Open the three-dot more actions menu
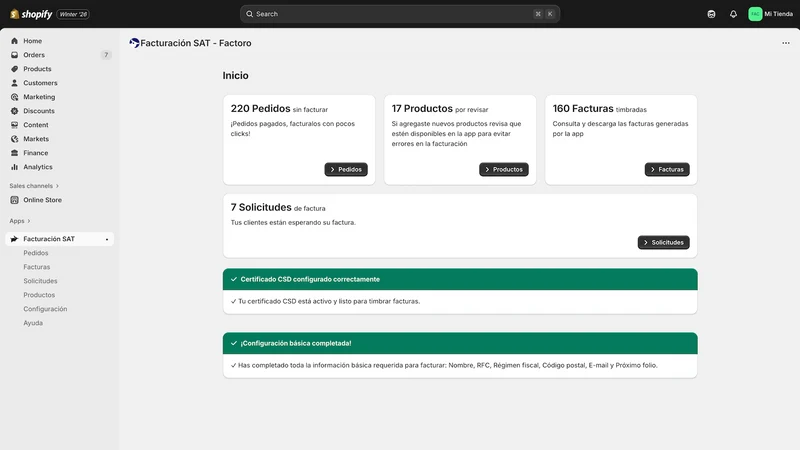The height and width of the screenshot is (450, 800). point(786,43)
